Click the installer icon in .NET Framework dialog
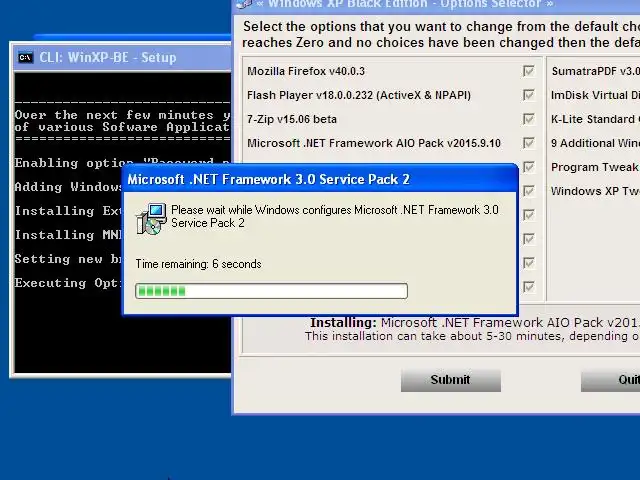The height and width of the screenshot is (480, 640). pos(151,219)
